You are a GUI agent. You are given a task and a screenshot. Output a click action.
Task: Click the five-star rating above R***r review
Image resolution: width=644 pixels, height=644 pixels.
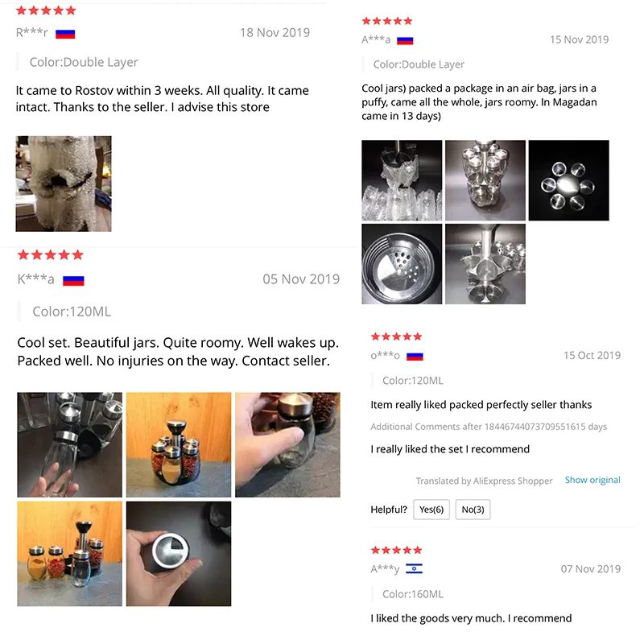pyautogui.click(x=46, y=10)
